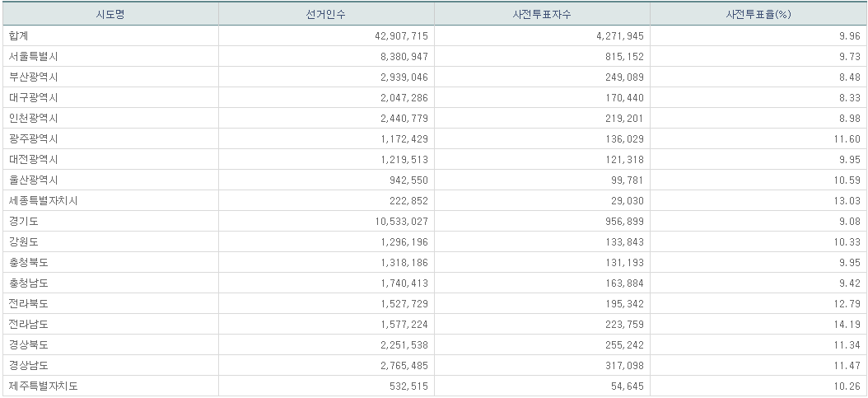Select the 사전투표율(%) column header
This screenshot has height=398, width=868.
[x=758, y=15]
